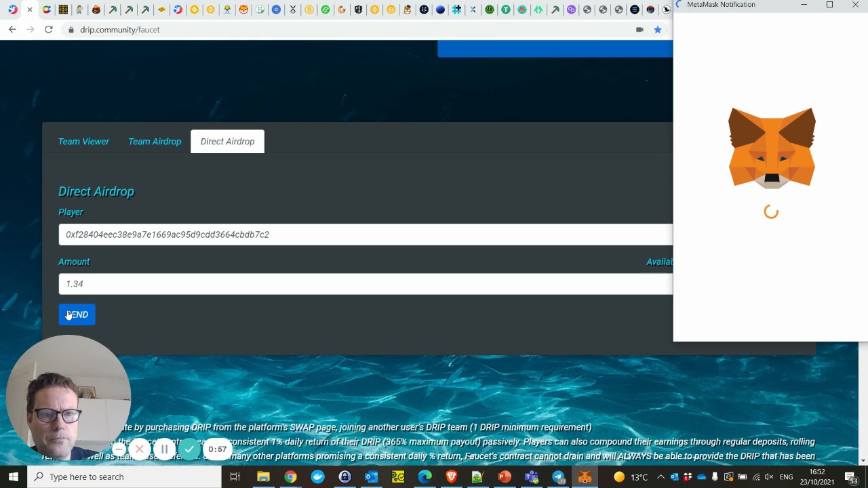Open the Wi-Fi network tray icon
This screenshot has width=868, height=488.
pyautogui.click(x=755, y=477)
